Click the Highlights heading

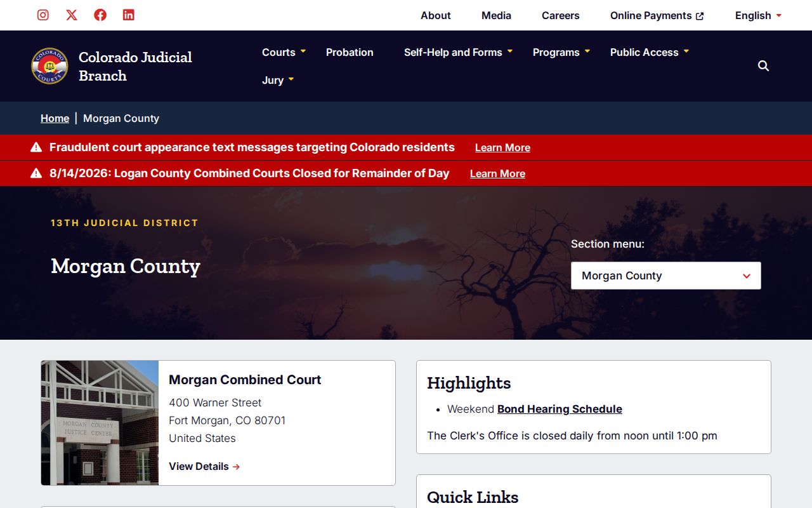pos(469,383)
